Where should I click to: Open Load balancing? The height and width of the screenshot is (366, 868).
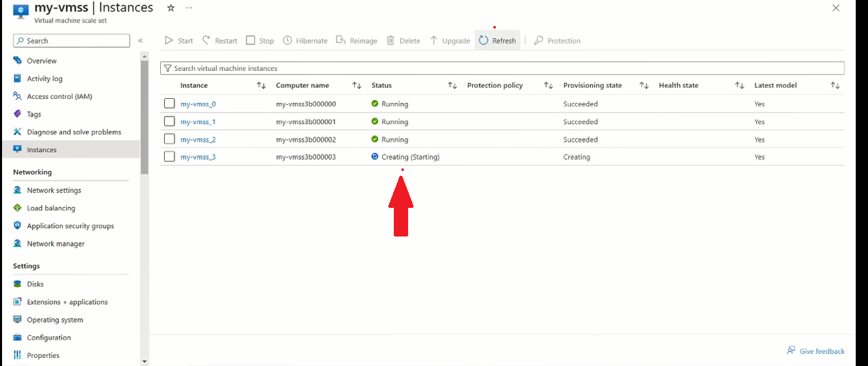click(x=51, y=208)
